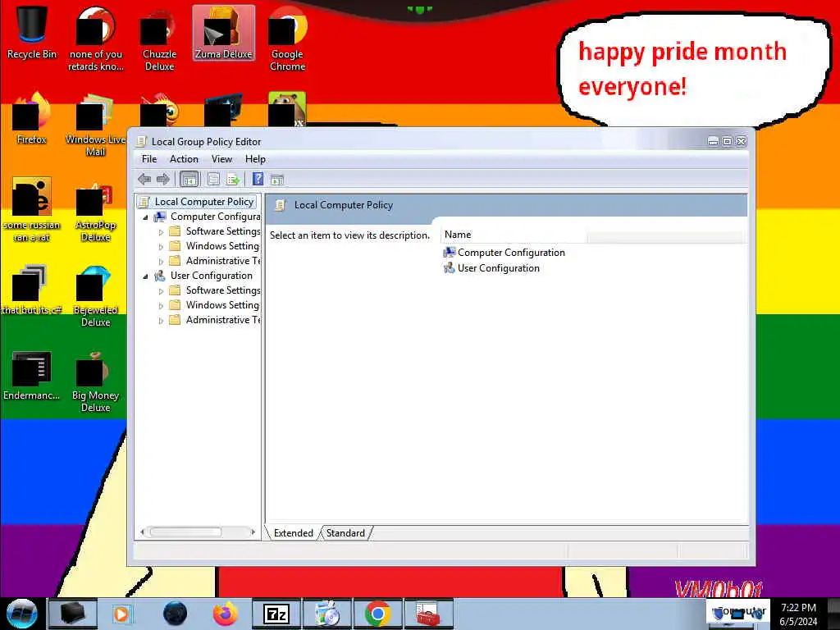Select the Google Chrome desktop icon
This screenshot has height=630, width=840.
(287, 40)
